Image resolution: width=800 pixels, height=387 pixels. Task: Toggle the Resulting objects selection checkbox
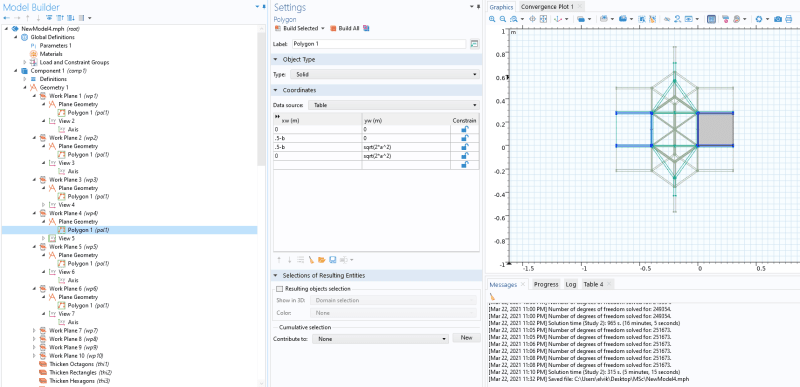point(279,289)
